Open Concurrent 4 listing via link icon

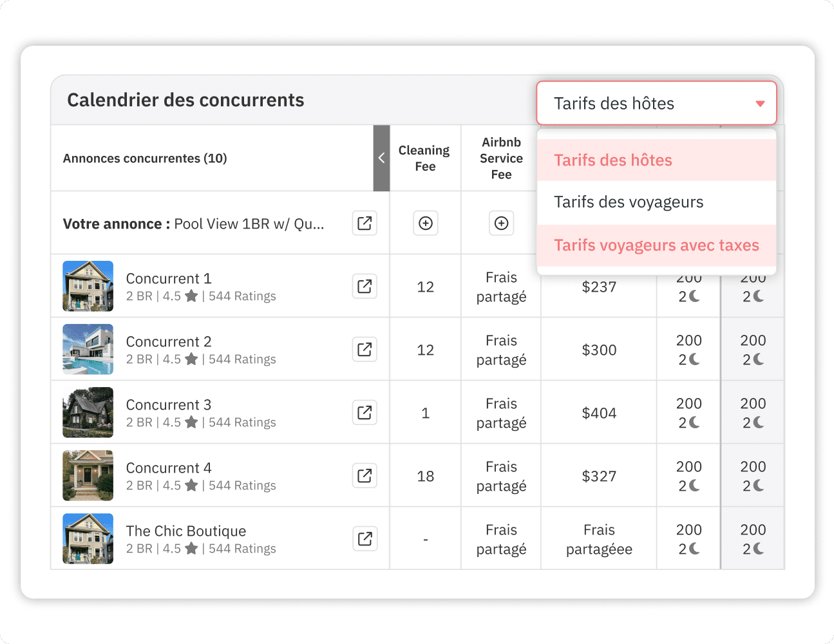click(x=365, y=476)
